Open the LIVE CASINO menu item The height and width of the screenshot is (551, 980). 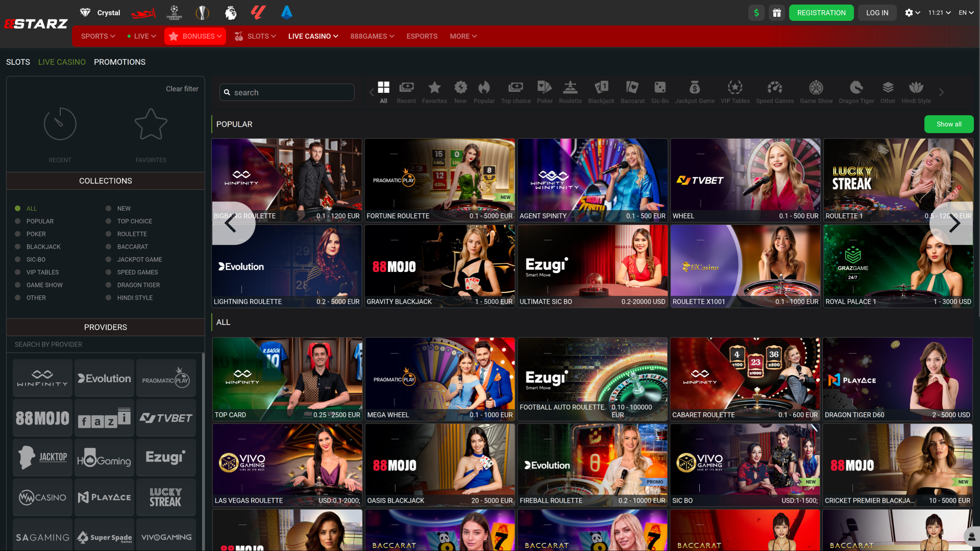(312, 36)
